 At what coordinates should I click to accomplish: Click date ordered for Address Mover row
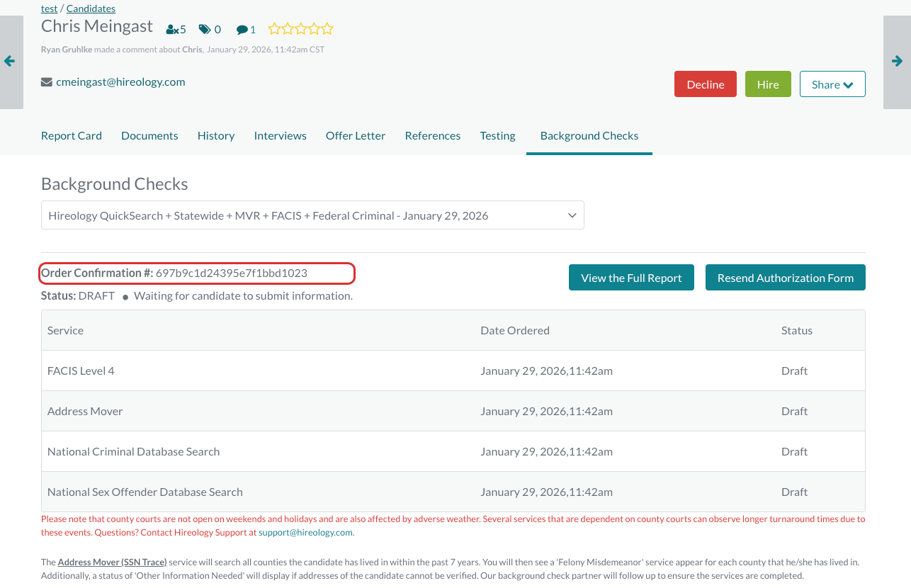click(x=547, y=411)
